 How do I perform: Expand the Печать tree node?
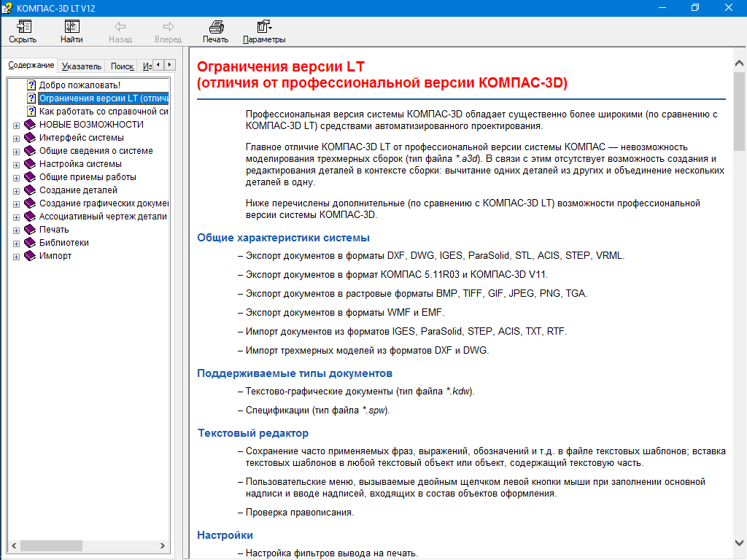[x=16, y=230]
